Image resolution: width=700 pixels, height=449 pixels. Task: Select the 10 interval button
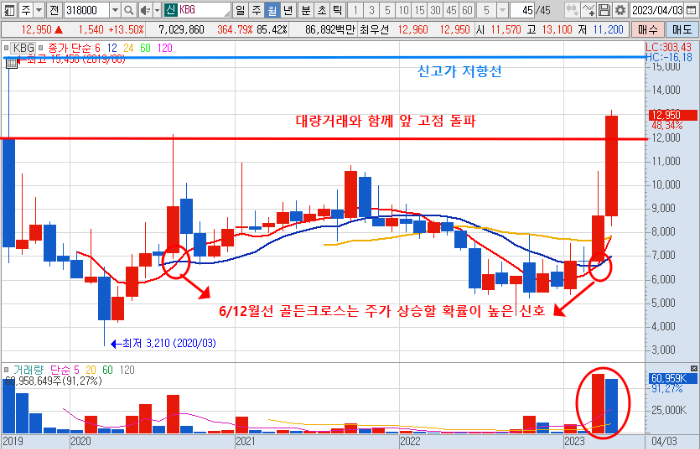(x=404, y=10)
